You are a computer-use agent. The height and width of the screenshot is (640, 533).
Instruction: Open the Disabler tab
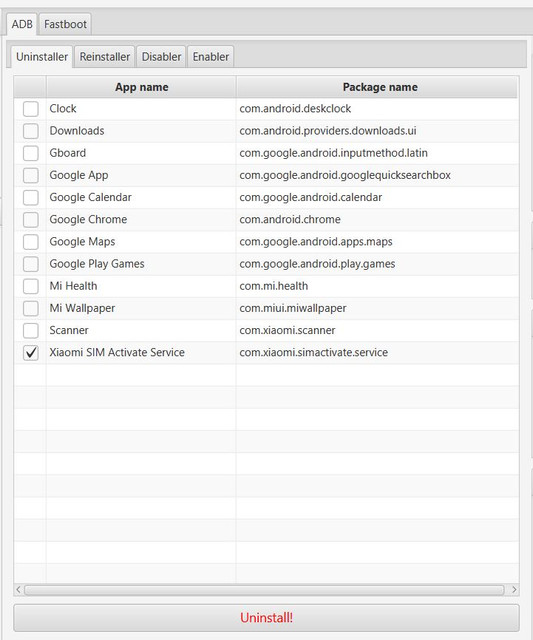point(161,56)
